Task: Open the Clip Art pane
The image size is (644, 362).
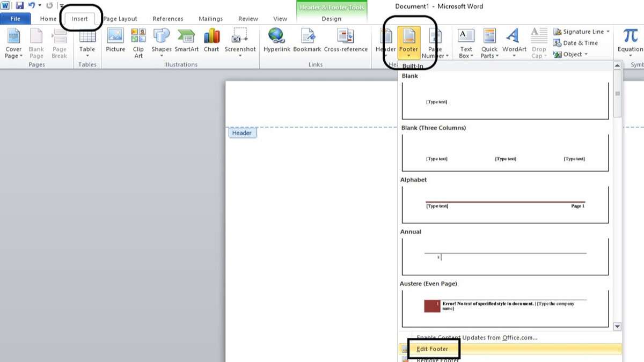Action: (x=138, y=43)
